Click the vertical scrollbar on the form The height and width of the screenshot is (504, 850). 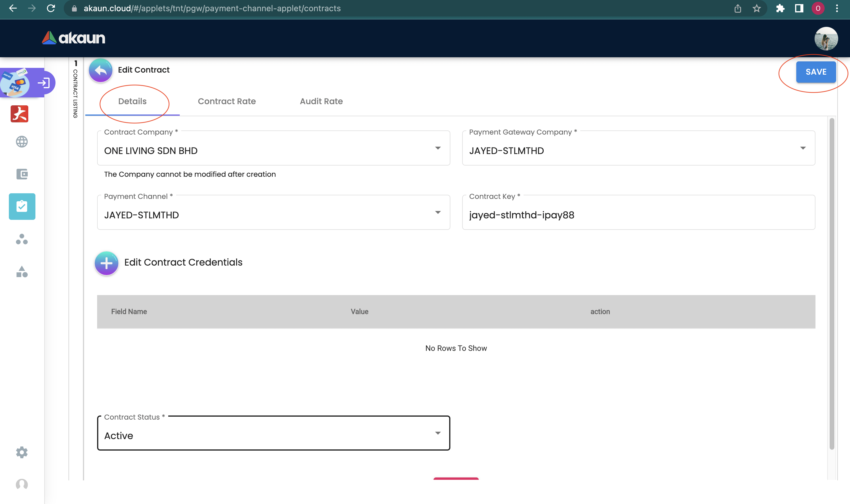coord(831,284)
